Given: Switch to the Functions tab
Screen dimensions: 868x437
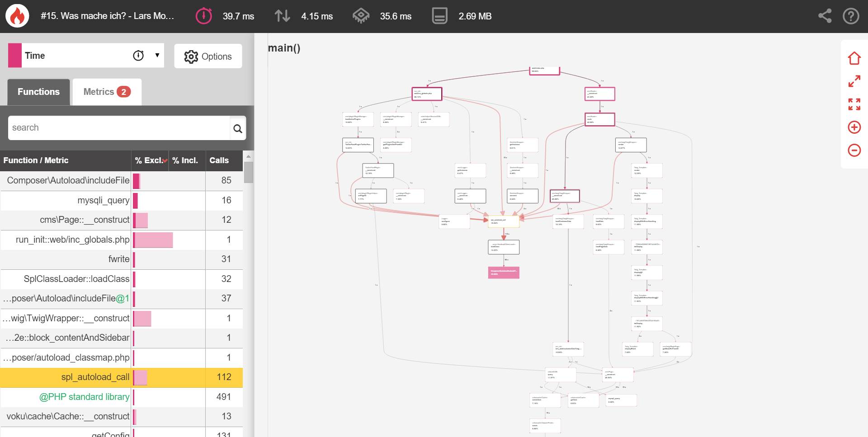Looking at the screenshot, I should [x=38, y=92].
